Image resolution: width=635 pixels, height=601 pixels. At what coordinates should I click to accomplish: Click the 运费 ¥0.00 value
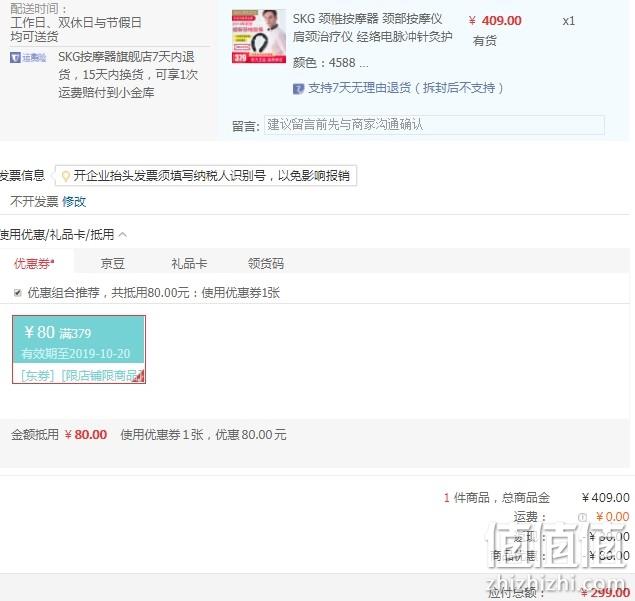[x=612, y=517]
